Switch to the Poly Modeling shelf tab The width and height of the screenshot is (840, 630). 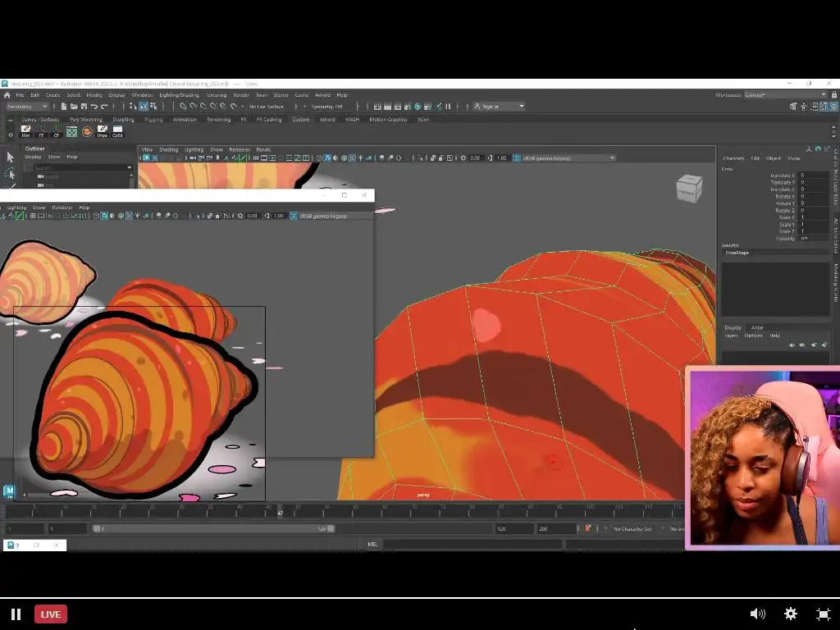coord(85,120)
